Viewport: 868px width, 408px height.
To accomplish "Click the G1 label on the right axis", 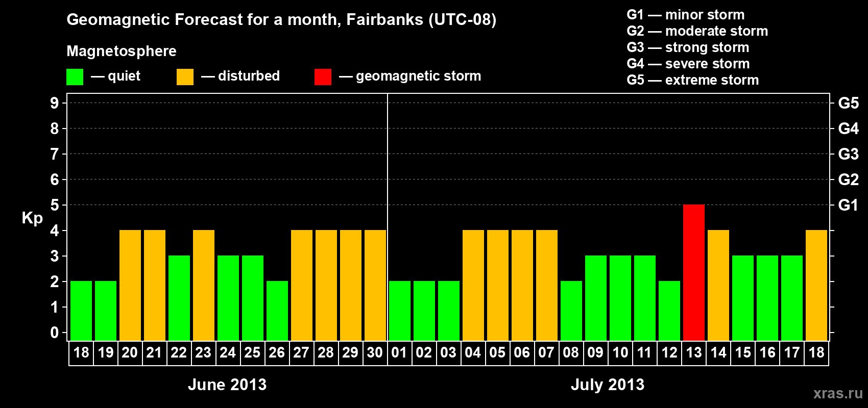I will 849,205.
